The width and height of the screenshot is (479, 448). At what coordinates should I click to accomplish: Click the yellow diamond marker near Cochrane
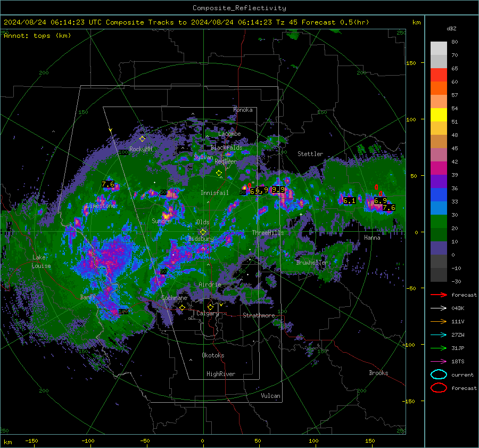(183, 307)
